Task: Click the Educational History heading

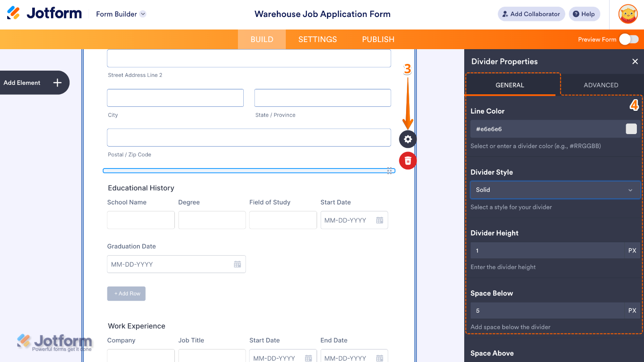Action: pyautogui.click(x=141, y=188)
